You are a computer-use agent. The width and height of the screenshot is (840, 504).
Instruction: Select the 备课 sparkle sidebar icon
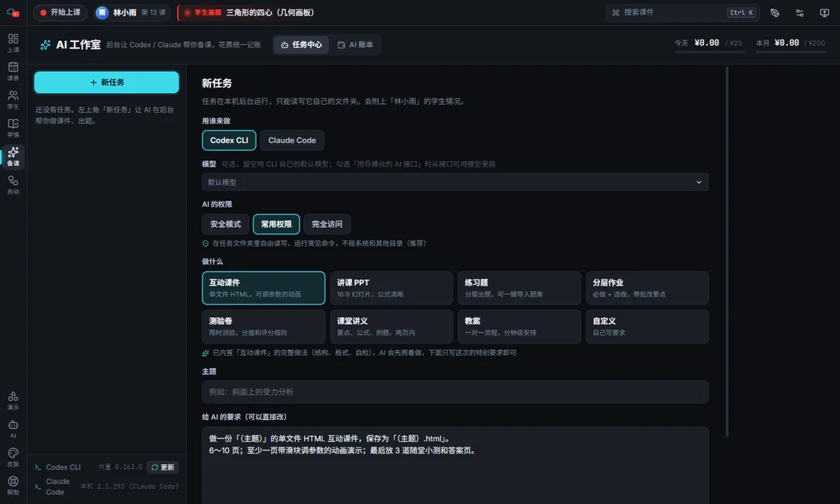(x=13, y=156)
